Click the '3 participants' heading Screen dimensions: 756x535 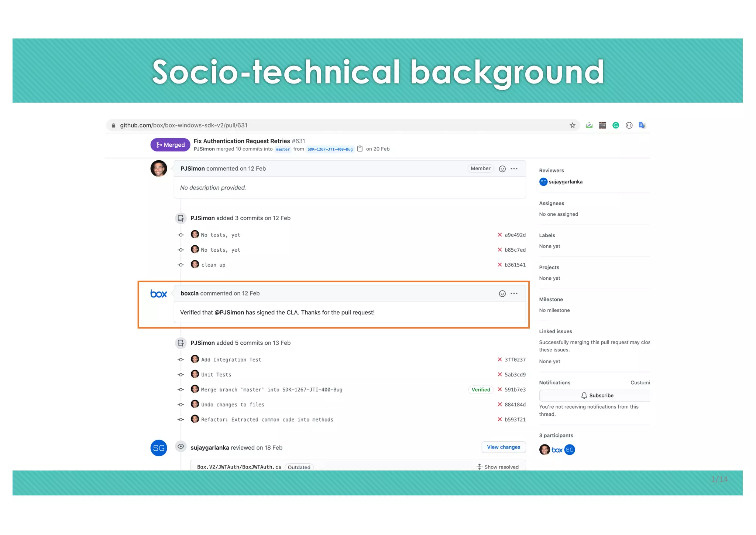[x=556, y=436]
